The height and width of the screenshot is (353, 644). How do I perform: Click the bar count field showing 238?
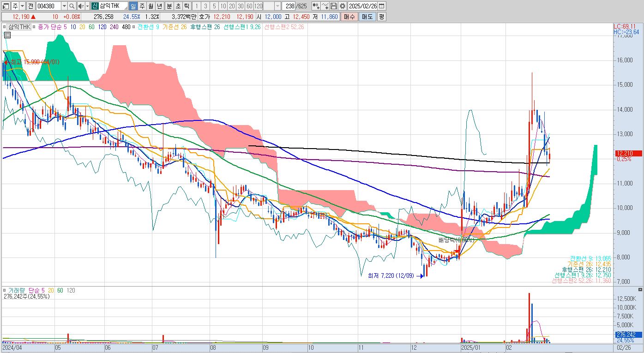[289, 6]
